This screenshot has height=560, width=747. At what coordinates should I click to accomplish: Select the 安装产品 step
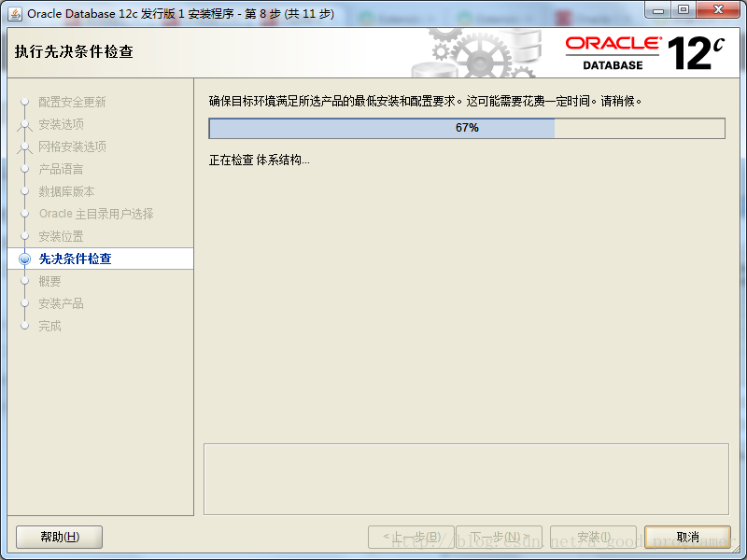coord(61,303)
